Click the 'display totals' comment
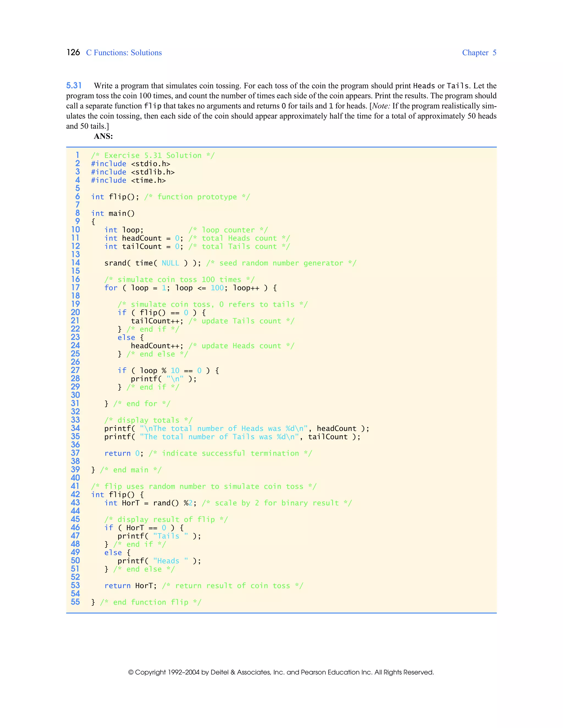 click(148, 420)
